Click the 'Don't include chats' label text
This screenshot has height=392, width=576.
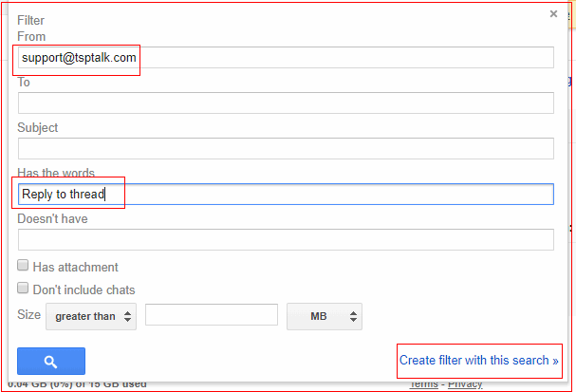coord(84,289)
